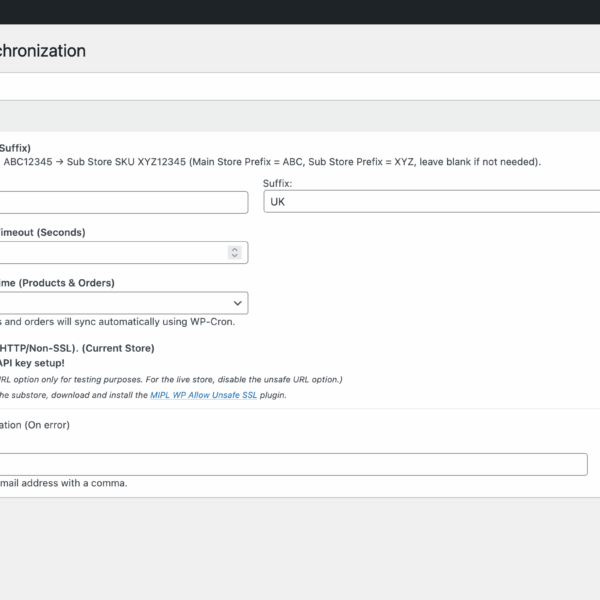The image size is (600, 600).
Task: Click the timeout stepper arrows
Action: point(235,252)
